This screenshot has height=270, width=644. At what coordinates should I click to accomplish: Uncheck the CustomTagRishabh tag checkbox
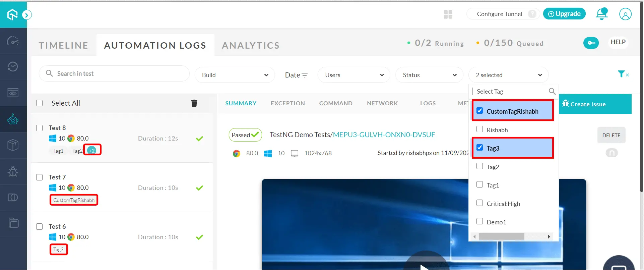(480, 111)
